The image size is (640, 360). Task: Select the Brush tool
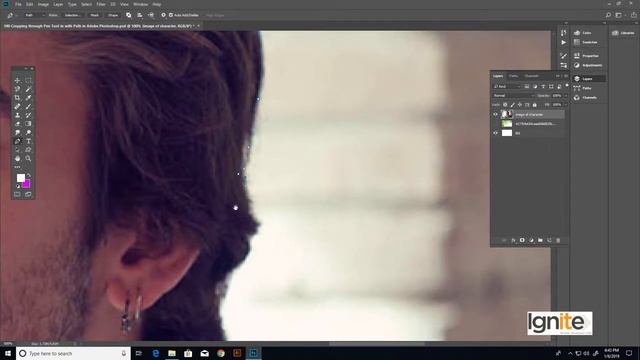(x=28, y=107)
